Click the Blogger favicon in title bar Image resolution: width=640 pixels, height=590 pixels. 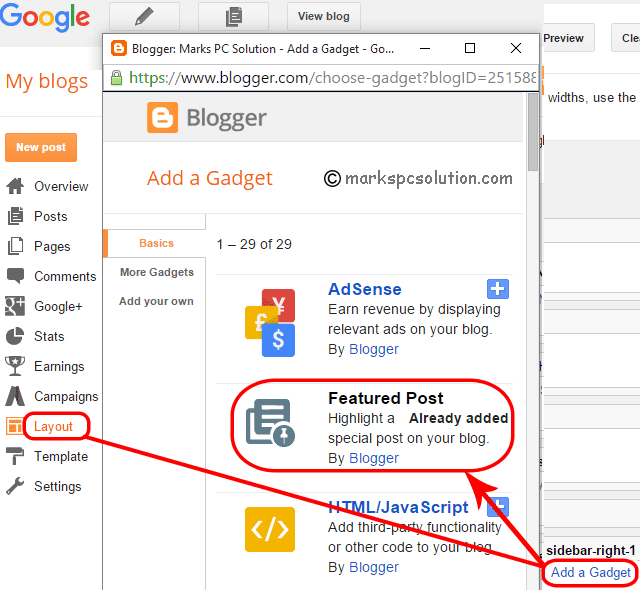click(x=119, y=49)
